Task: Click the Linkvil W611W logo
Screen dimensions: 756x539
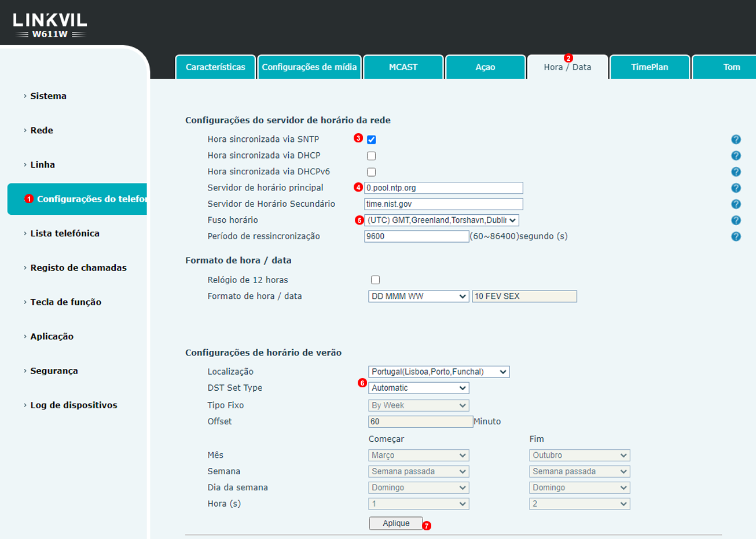Action: [50, 25]
